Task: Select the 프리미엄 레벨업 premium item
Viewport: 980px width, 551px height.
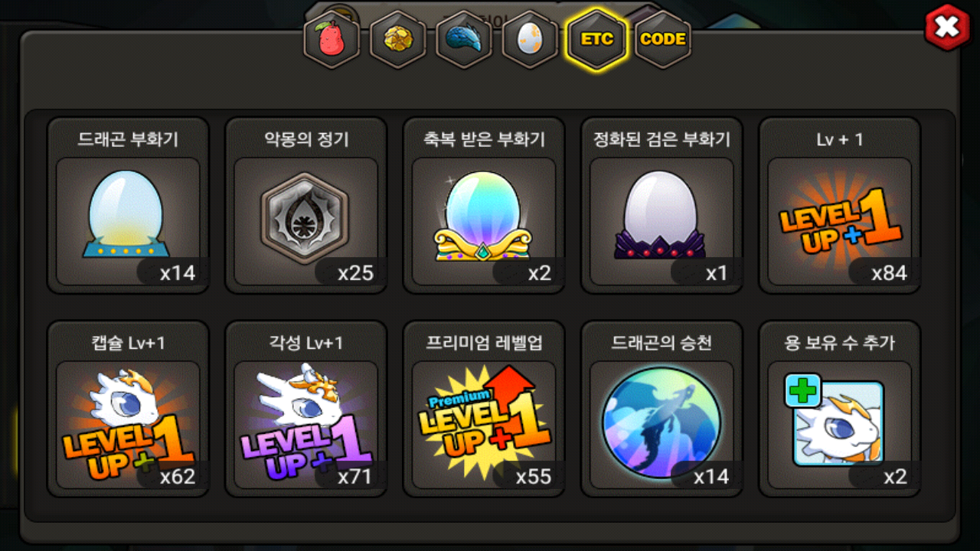Action: 484,409
